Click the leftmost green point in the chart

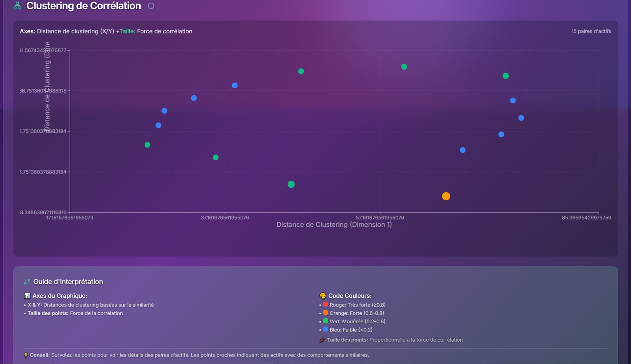coord(147,145)
